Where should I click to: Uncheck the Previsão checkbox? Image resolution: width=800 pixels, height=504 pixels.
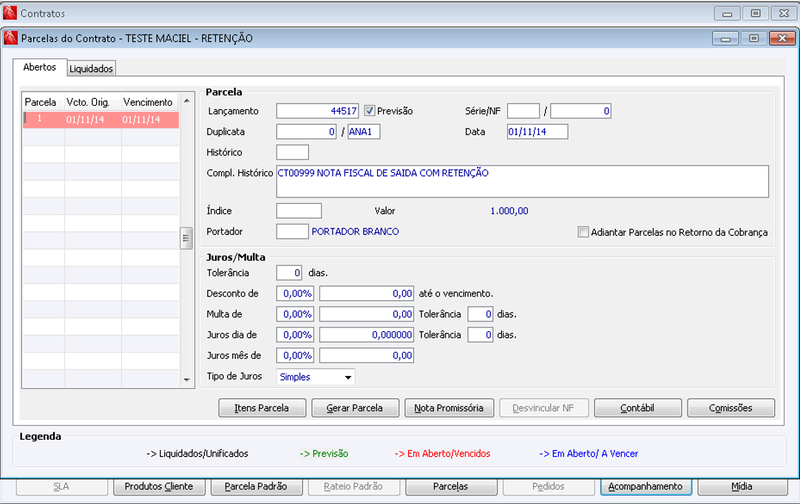[x=369, y=111]
